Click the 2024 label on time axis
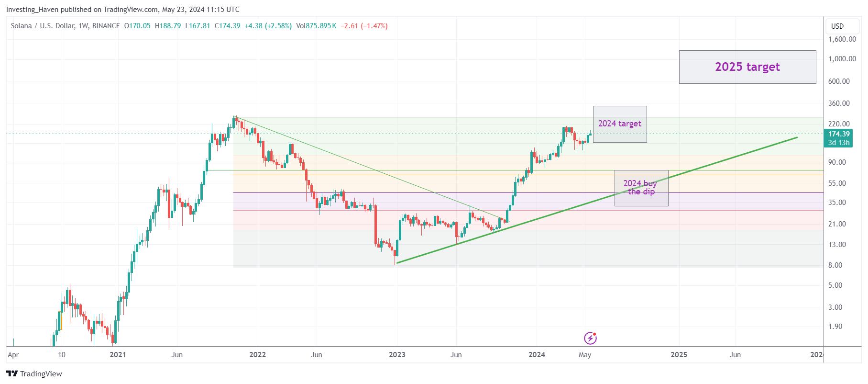The height and width of the screenshot is (384, 868). point(537,355)
